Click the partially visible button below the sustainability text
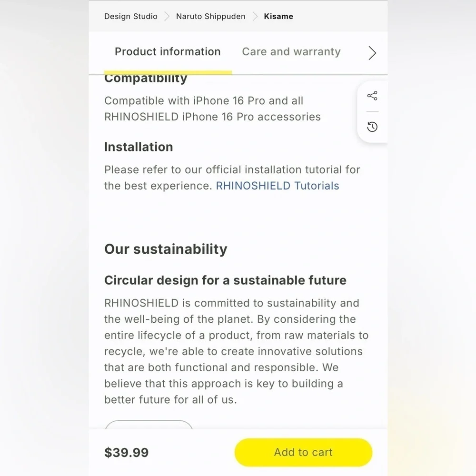Screen dimensions: 476x476 pyautogui.click(x=149, y=425)
